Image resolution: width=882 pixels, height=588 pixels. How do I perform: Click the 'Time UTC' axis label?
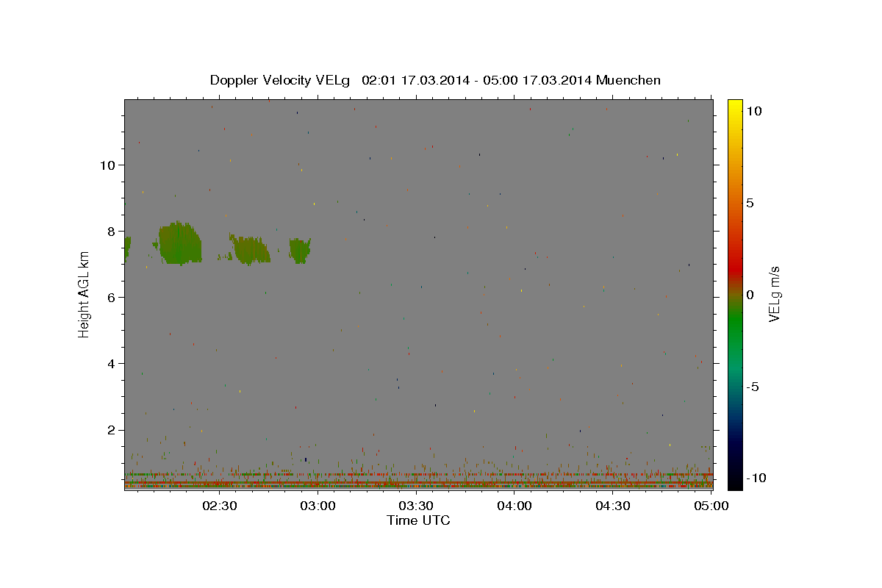point(418,520)
